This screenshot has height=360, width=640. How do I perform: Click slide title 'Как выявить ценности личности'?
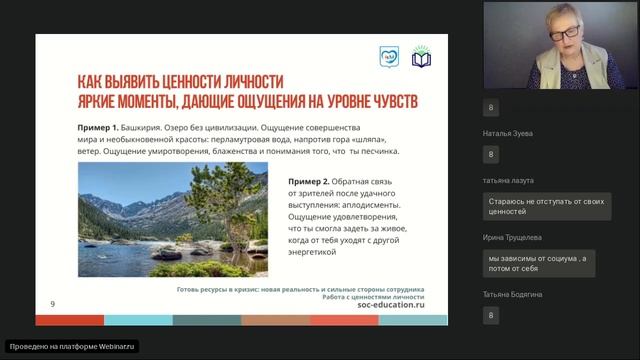pos(180,82)
